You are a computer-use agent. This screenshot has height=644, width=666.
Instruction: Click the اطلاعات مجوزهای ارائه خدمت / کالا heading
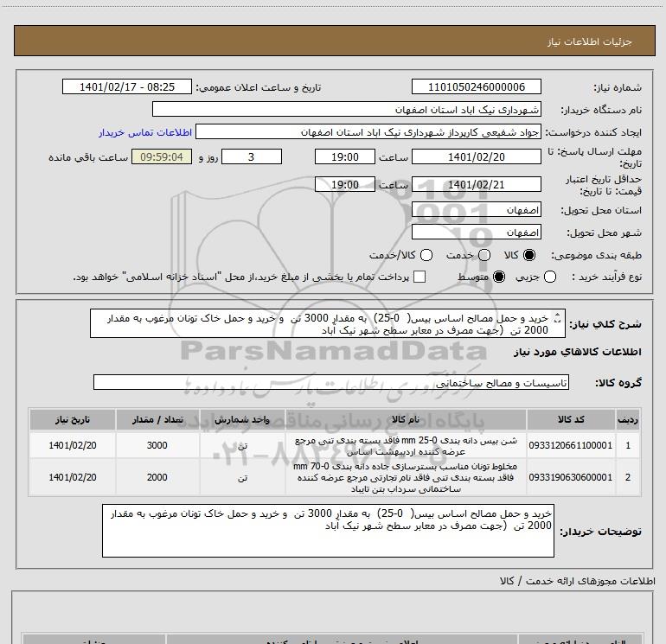(x=577, y=581)
